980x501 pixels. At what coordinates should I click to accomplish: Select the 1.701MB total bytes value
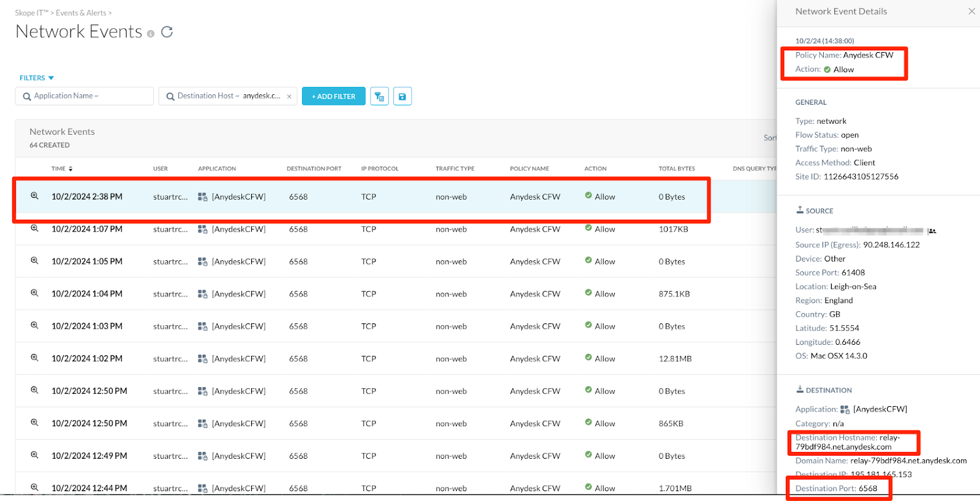[675, 488]
